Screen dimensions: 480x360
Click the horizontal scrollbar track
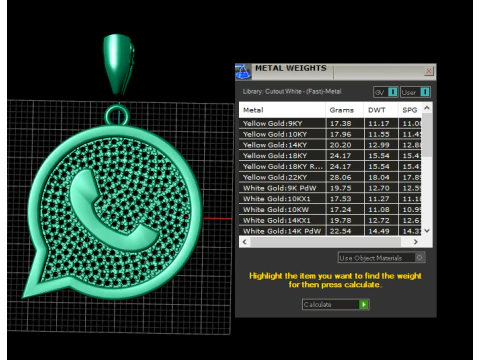pos(325,242)
